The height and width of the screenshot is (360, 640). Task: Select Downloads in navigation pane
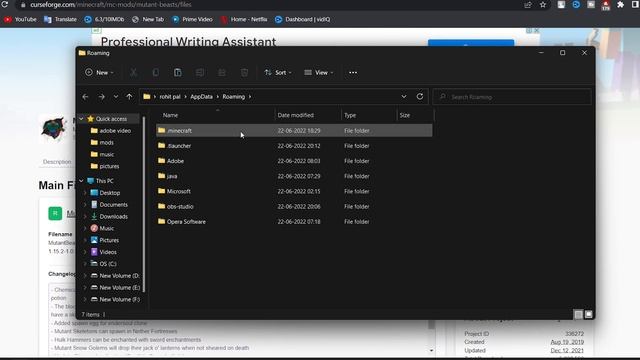[109, 216]
